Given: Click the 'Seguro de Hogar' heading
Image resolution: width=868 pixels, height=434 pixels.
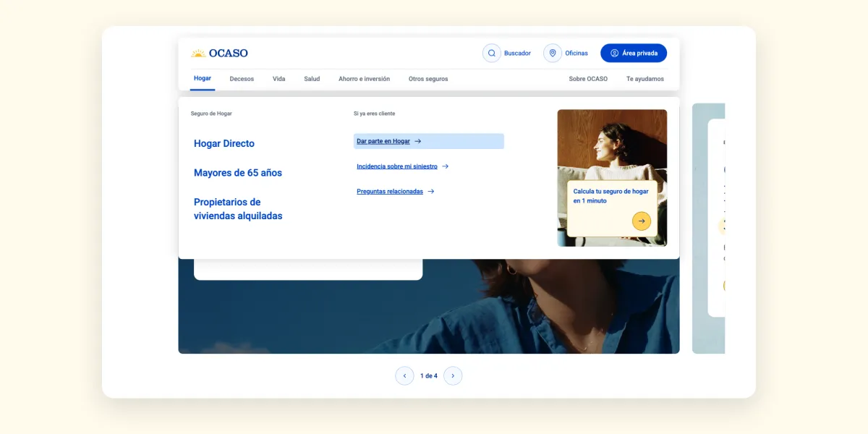Looking at the screenshot, I should click(211, 114).
